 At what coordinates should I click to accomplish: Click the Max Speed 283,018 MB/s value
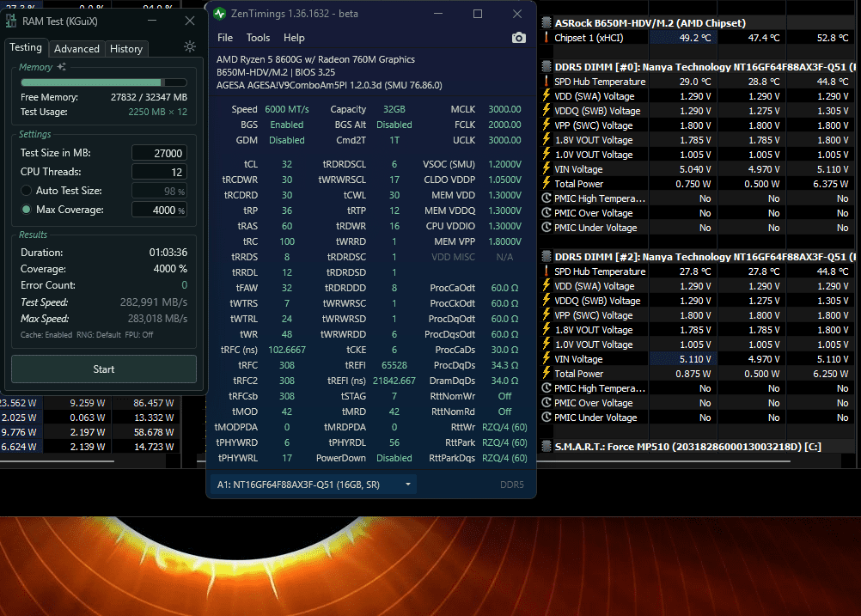pos(157,319)
